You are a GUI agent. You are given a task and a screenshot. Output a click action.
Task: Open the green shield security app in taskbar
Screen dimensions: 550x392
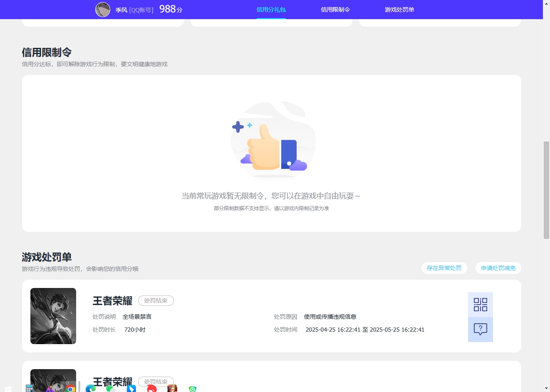192,388
